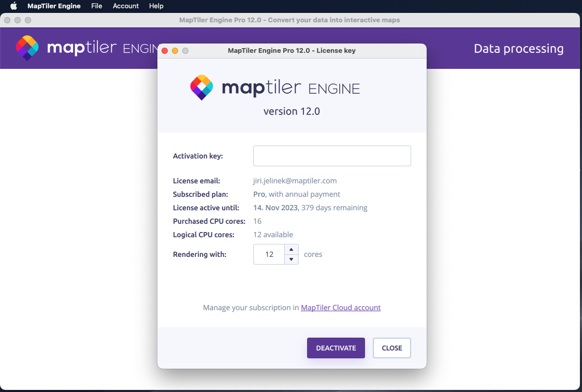Decrease rendering cores with the down arrow
Viewport: 582px width, 392px height.
[x=292, y=259]
